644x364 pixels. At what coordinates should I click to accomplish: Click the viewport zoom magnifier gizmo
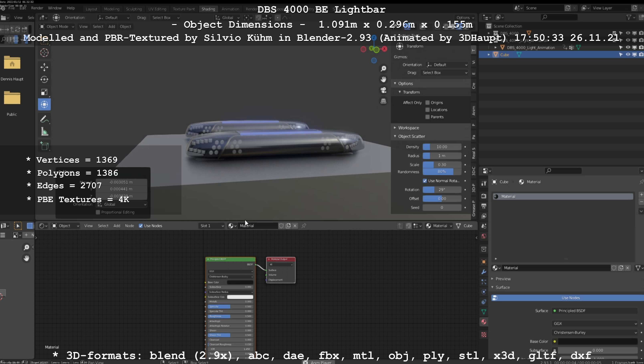383,68
